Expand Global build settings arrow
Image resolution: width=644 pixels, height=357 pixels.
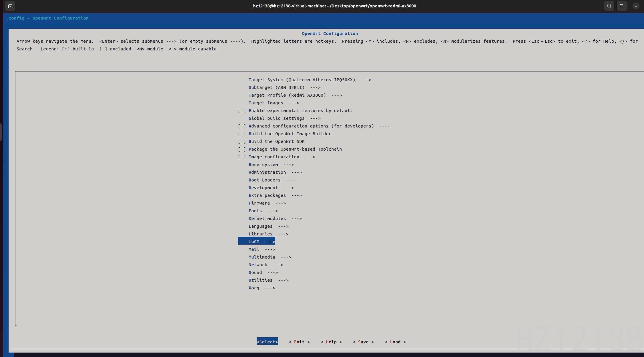pyautogui.click(x=315, y=118)
